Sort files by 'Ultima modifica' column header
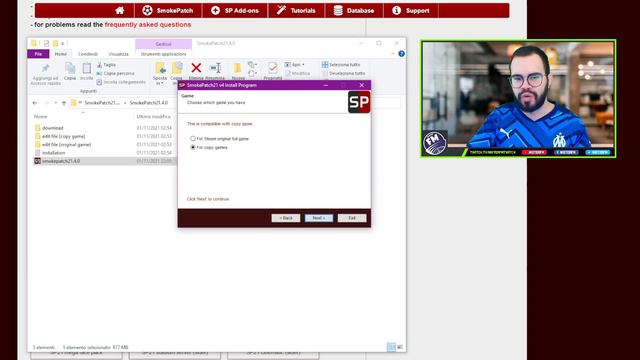640x360 pixels. pyautogui.click(x=153, y=117)
